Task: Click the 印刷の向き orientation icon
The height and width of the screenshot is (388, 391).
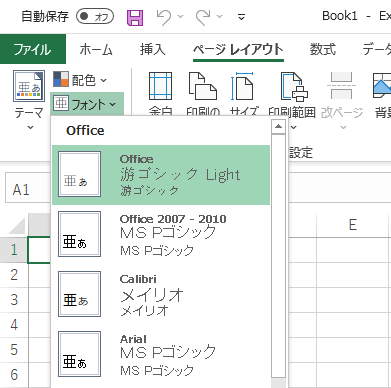Action: point(203,86)
